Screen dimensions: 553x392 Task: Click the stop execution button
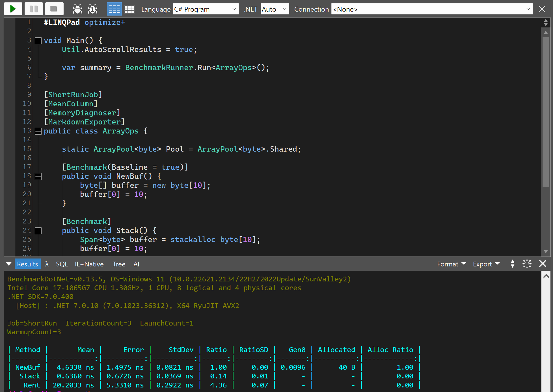point(54,9)
